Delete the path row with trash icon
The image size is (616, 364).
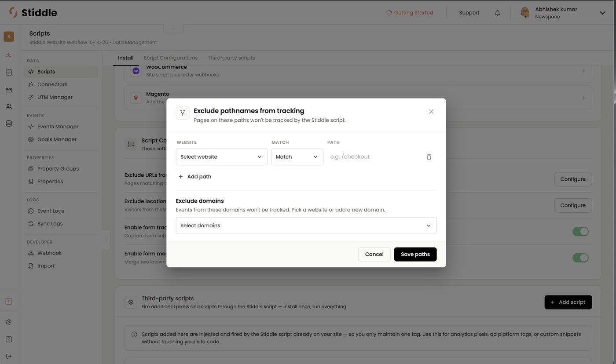coord(429,157)
